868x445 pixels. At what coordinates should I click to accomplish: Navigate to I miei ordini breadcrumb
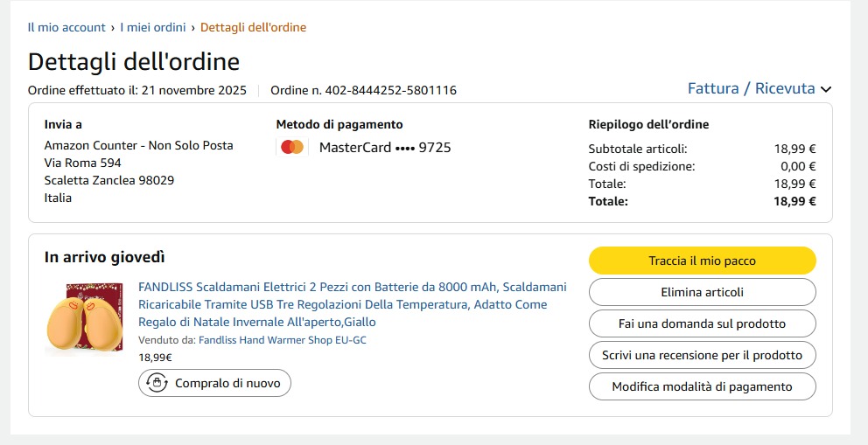[153, 27]
